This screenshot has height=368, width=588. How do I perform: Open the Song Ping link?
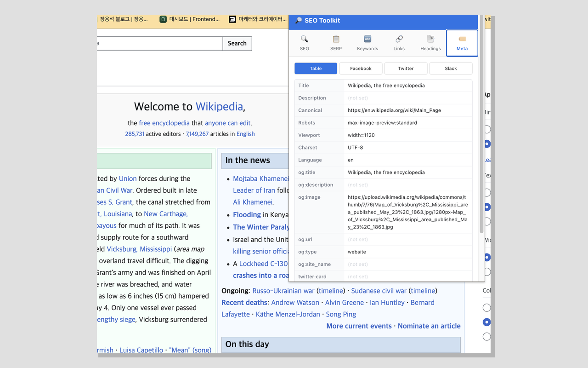point(341,314)
